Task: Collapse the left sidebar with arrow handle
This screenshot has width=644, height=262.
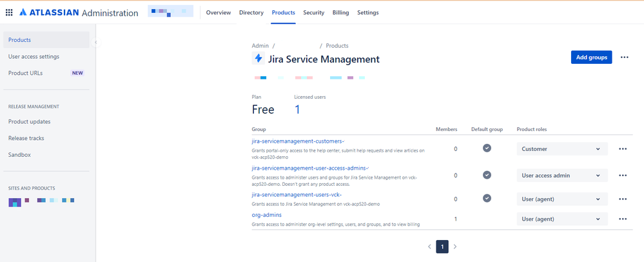Action: [95, 42]
